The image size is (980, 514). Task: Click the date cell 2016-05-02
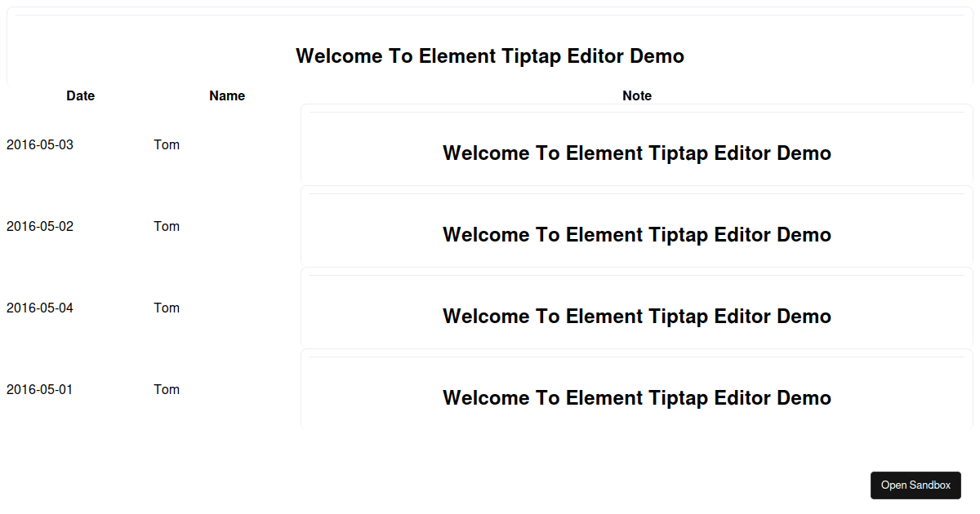39,226
